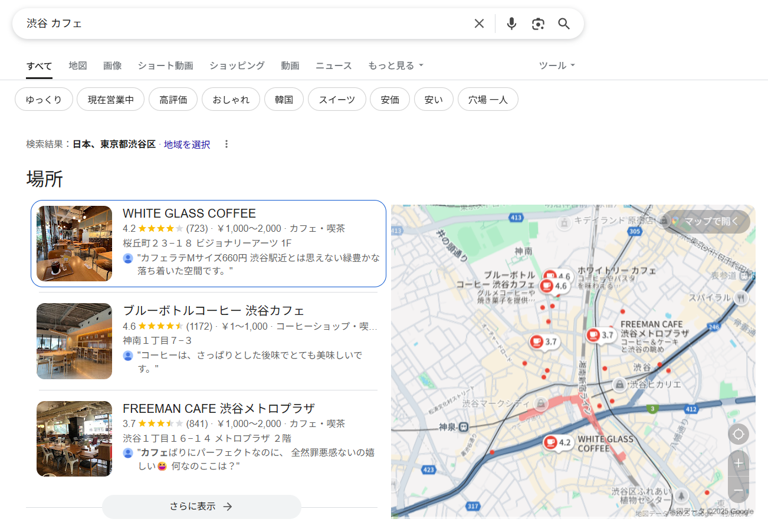Screen dimensions: 768x532
Task: Open the 地図 tab
Action: point(78,65)
